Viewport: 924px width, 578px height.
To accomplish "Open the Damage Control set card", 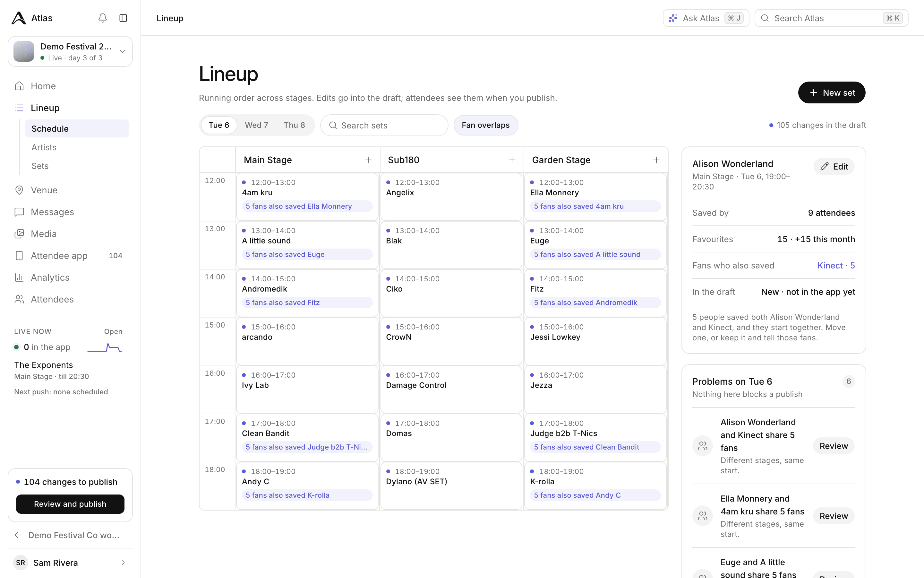I will tap(451, 389).
